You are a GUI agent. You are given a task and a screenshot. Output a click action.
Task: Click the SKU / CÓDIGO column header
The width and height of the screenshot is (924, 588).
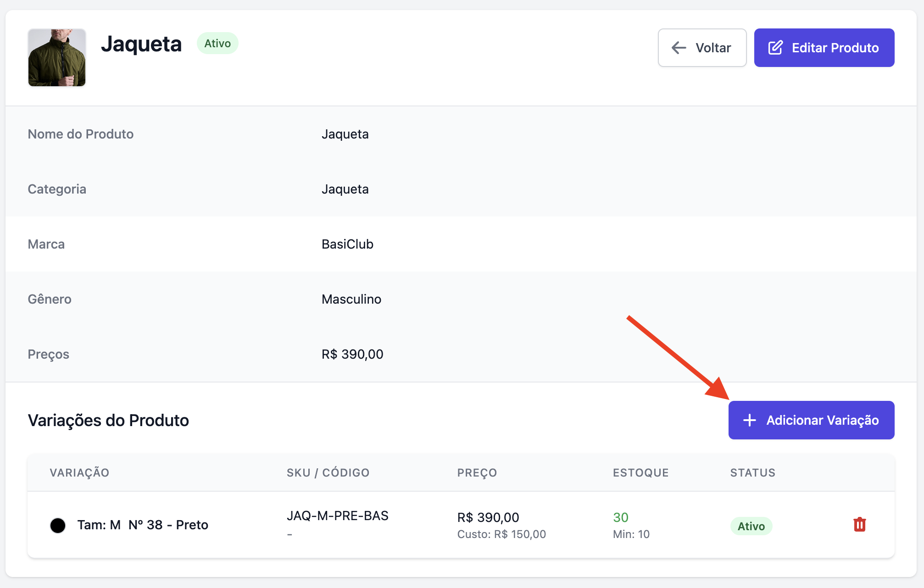click(328, 473)
